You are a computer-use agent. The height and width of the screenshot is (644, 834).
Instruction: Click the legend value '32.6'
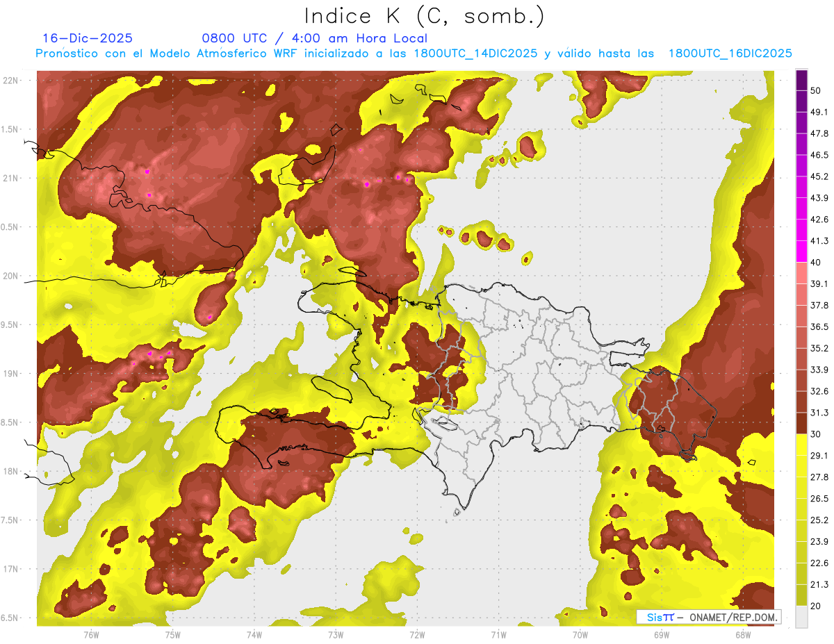(819, 391)
